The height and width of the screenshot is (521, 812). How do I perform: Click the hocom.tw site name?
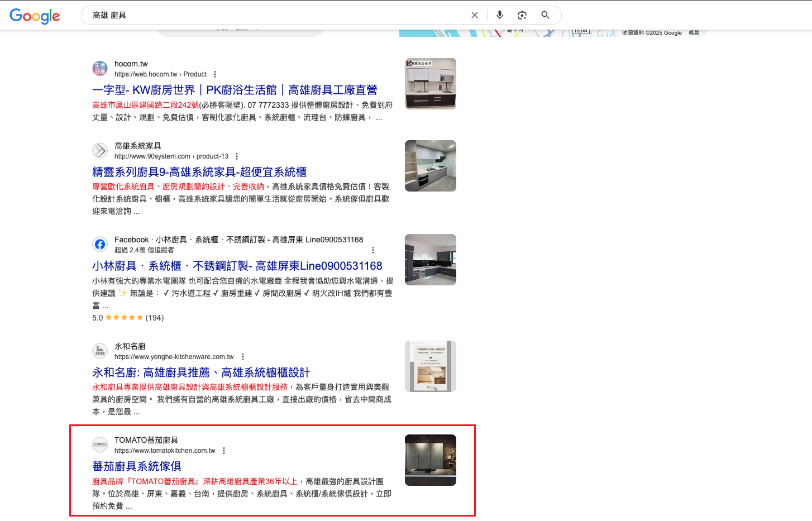[131, 64]
